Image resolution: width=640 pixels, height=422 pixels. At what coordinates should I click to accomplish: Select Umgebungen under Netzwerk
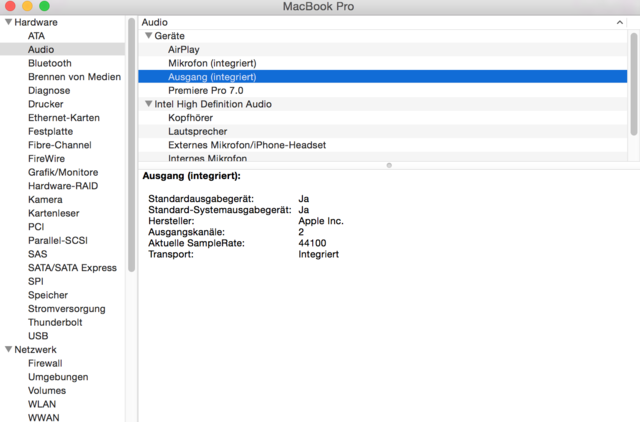(58, 377)
